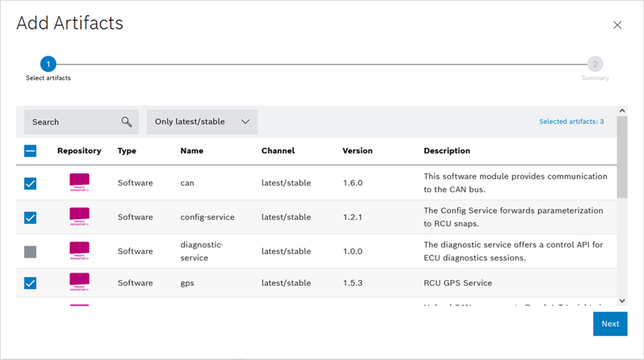Deselect the gps artifact checkbox
The width and height of the screenshot is (644, 360).
pos(30,283)
